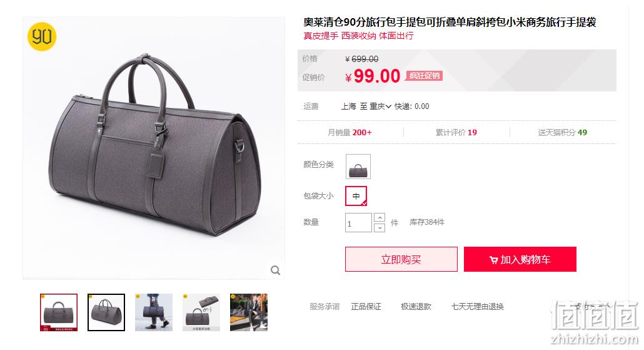Select the second angled bag thumbnail
Screen dimensions: 644x350
point(106,312)
